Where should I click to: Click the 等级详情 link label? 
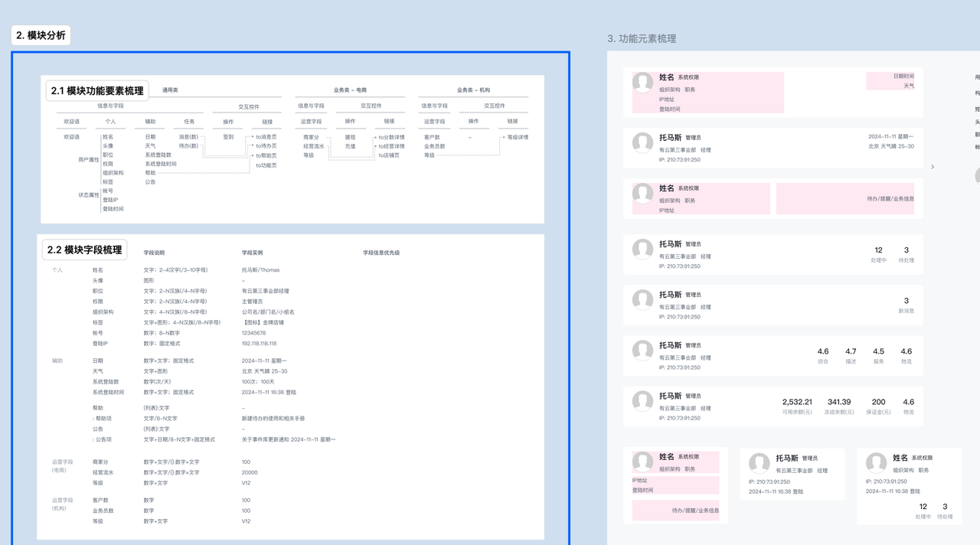click(518, 137)
